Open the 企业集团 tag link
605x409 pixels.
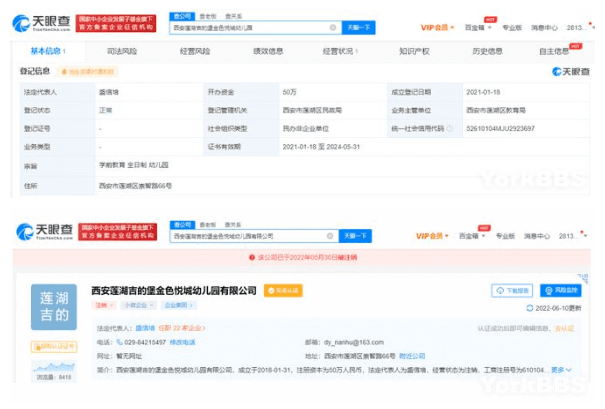click(179, 305)
